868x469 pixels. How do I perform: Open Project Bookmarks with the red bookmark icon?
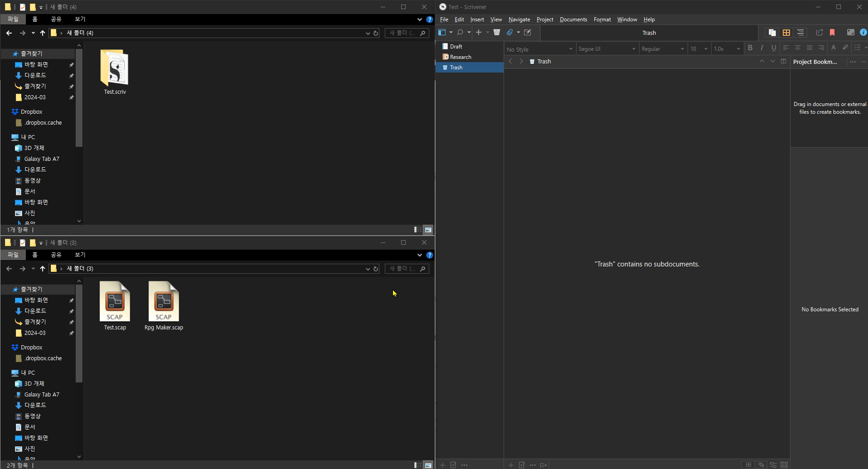tap(832, 32)
